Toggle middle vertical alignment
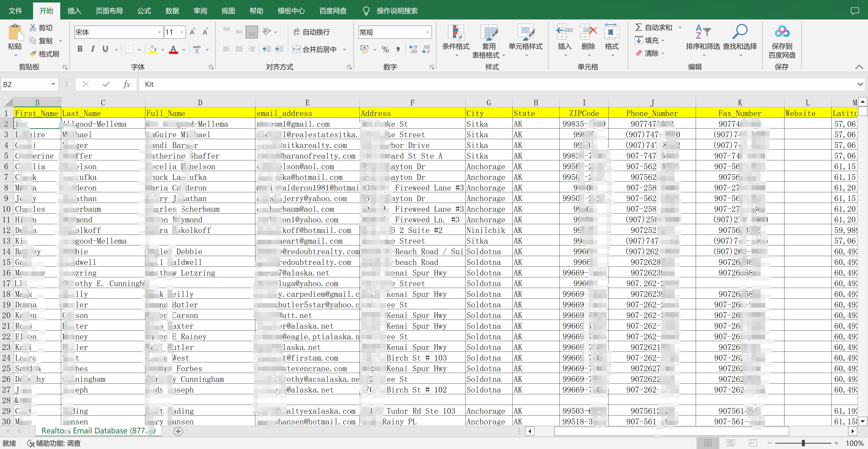Viewport: 868px width, 449px height. tap(239, 32)
